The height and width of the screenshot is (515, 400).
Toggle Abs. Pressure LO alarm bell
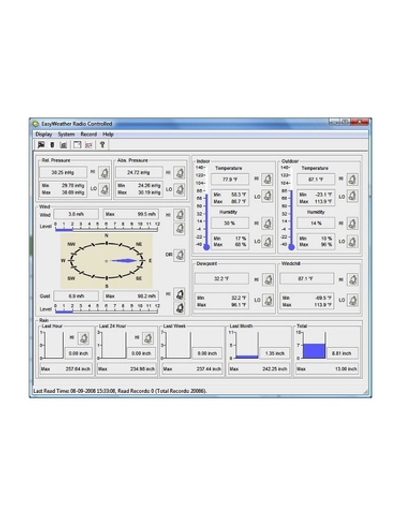180,189
